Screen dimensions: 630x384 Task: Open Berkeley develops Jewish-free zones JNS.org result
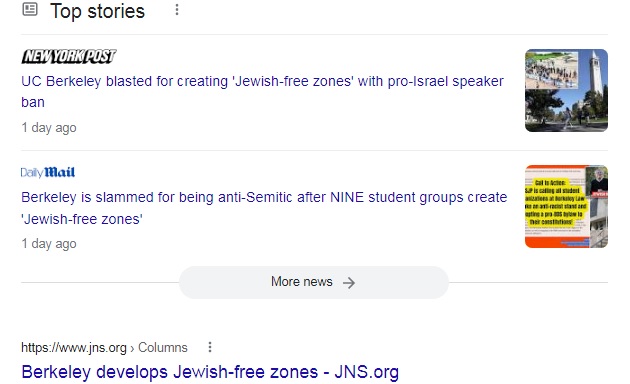210,372
